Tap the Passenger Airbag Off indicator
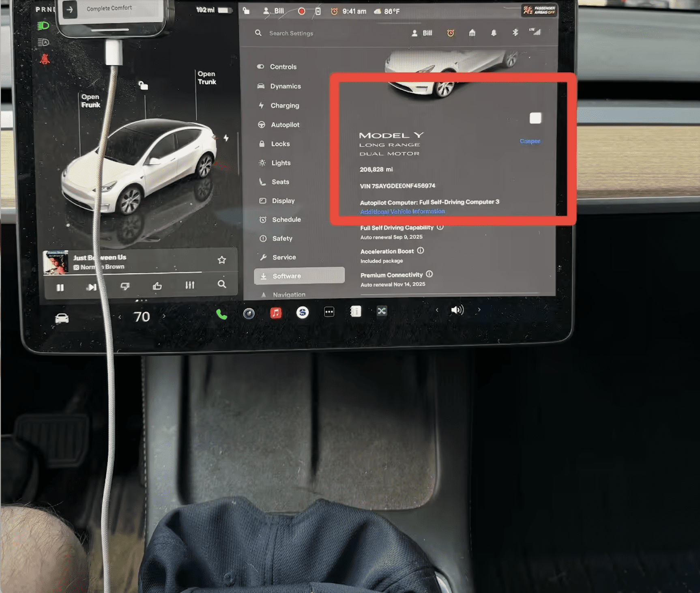Screen dimensions: 700x593 (539, 11)
